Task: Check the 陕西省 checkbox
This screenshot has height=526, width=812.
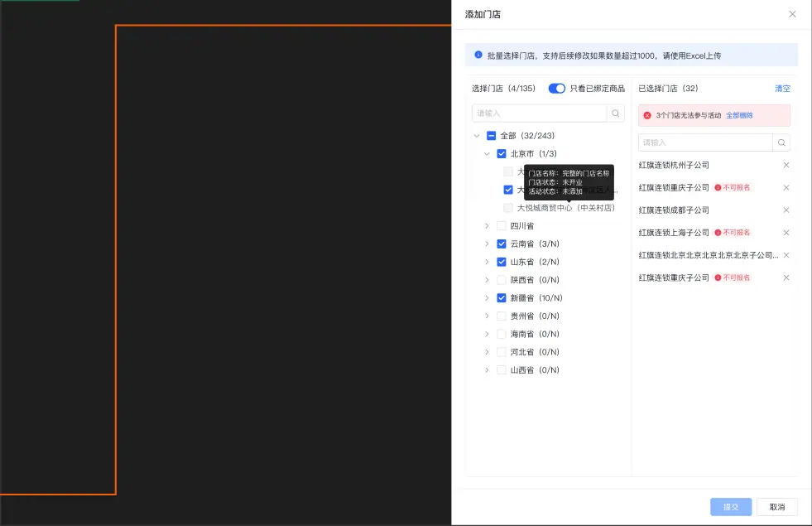Action: pyautogui.click(x=502, y=280)
